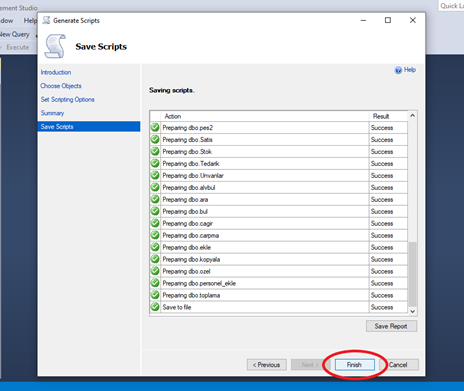Click success icon for Preparing dbo.cagir
464x391 pixels.
(155, 223)
